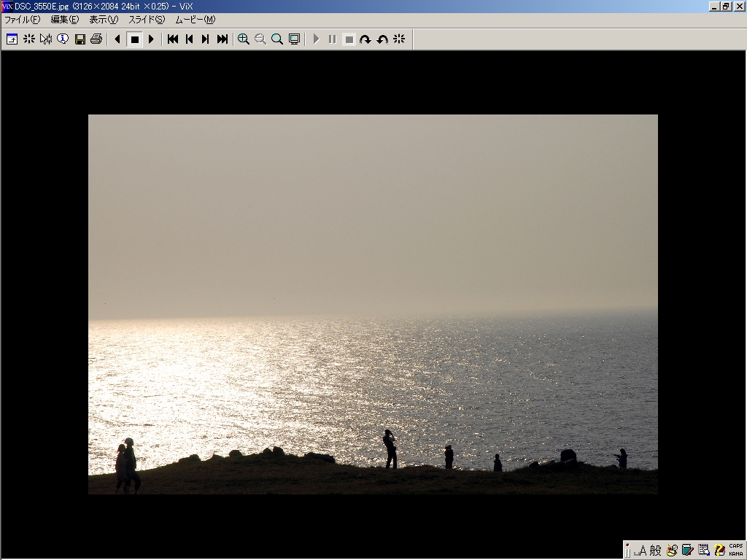Open image information (i) icon
Image resolution: width=747 pixels, height=560 pixels.
(63, 39)
